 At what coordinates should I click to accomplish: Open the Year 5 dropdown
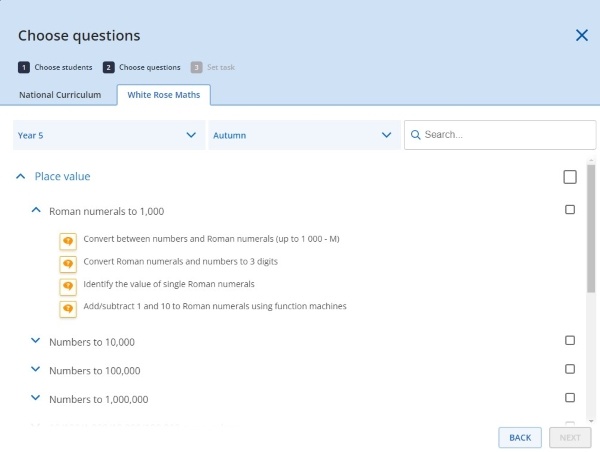pyautogui.click(x=108, y=135)
